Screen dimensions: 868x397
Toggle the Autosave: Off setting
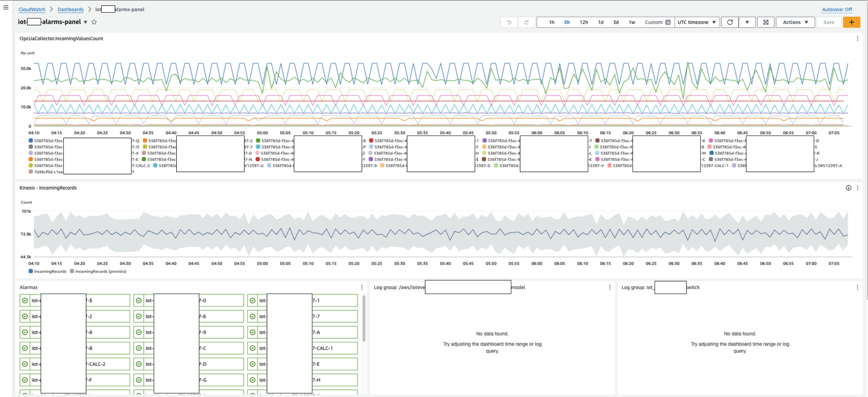[837, 10]
